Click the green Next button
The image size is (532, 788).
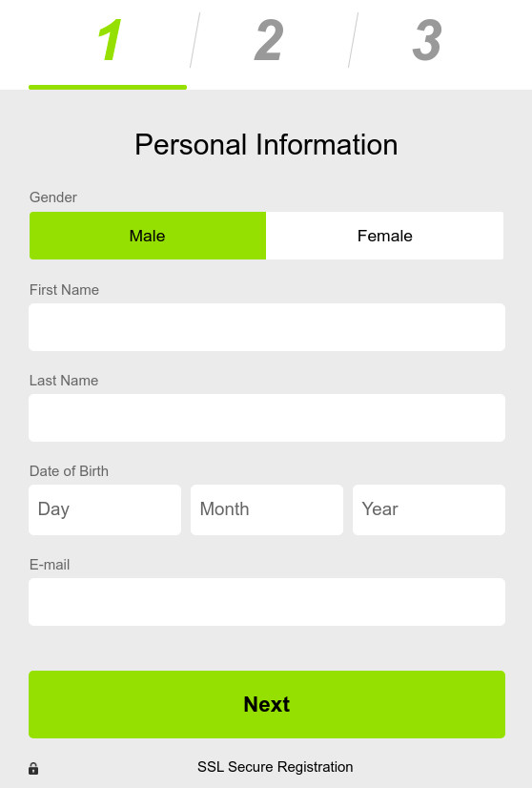pyautogui.click(x=267, y=704)
